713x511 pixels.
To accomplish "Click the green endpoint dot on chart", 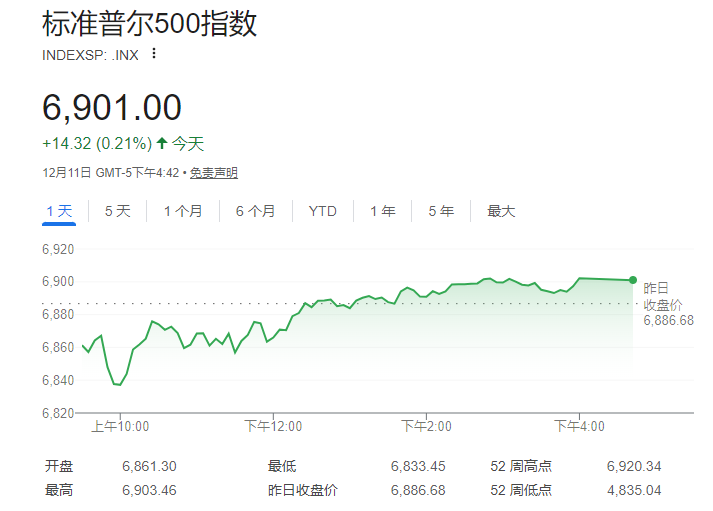I will pyautogui.click(x=633, y=280).
